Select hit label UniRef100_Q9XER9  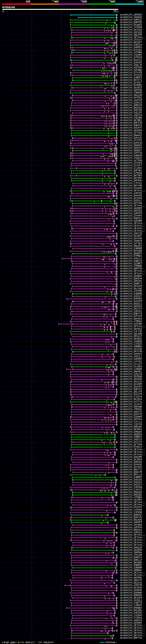click(x=131, y=550)
